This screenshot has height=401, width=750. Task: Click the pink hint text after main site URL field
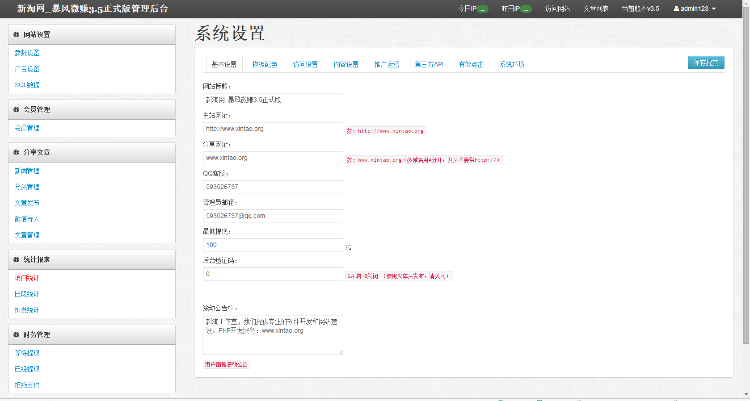click(x=385, y=131)
